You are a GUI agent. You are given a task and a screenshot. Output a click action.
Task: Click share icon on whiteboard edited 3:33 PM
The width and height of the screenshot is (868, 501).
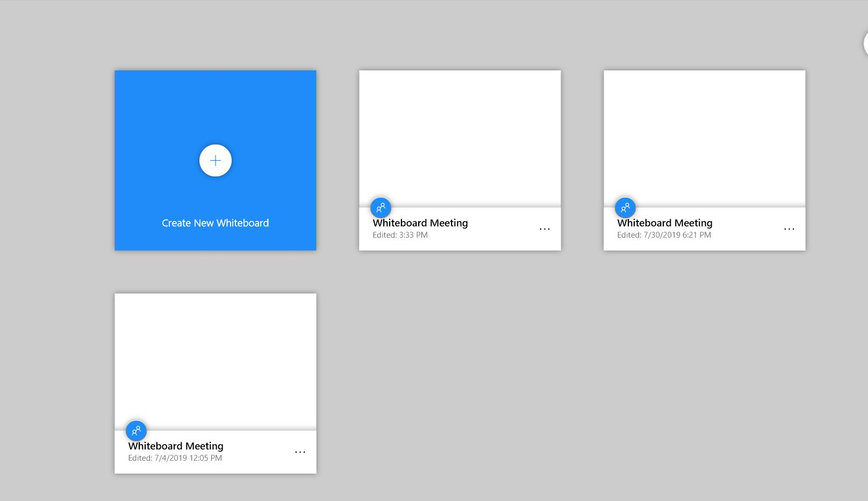[381, 207]
